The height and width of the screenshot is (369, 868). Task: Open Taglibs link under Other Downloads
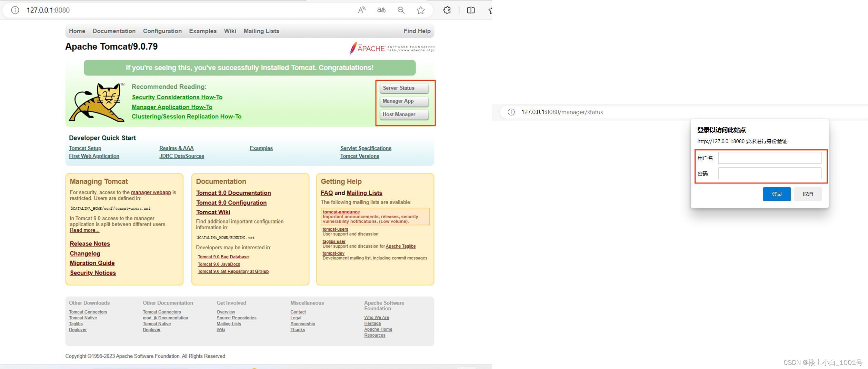[76, 324]
